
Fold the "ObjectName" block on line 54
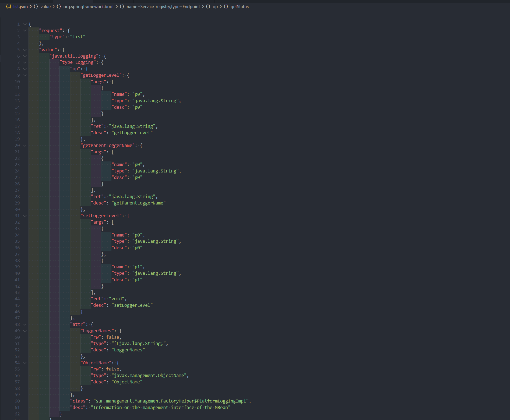(25, 363)
